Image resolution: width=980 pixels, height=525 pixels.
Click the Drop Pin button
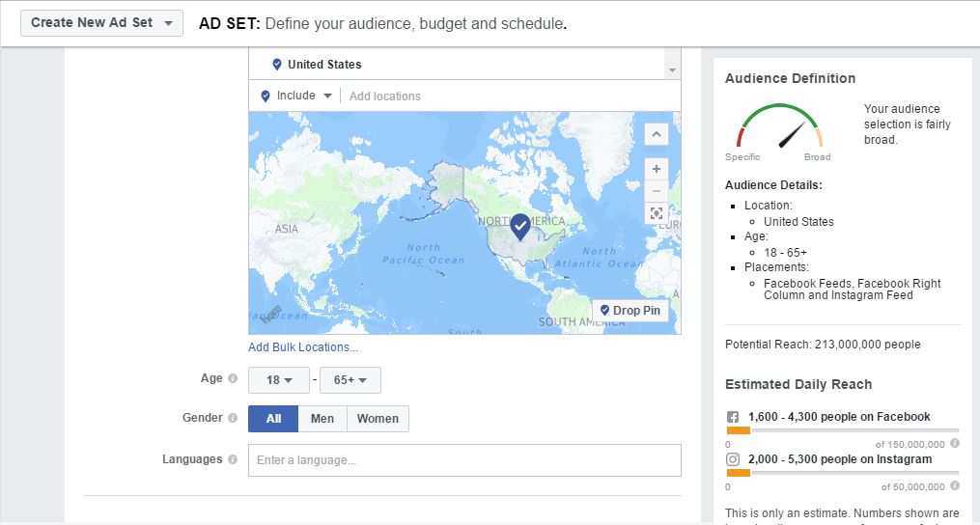[630, 311]
